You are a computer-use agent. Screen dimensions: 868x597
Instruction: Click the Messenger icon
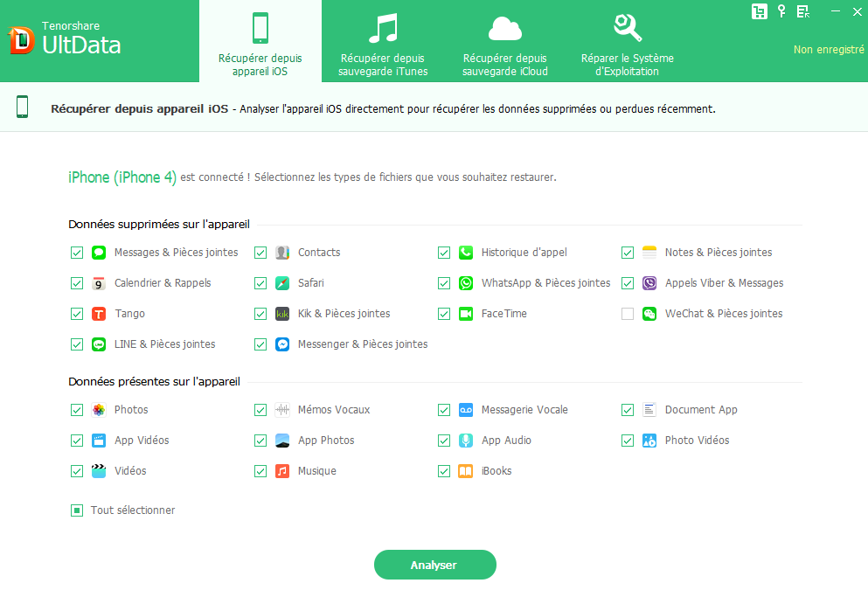(282, 344)
